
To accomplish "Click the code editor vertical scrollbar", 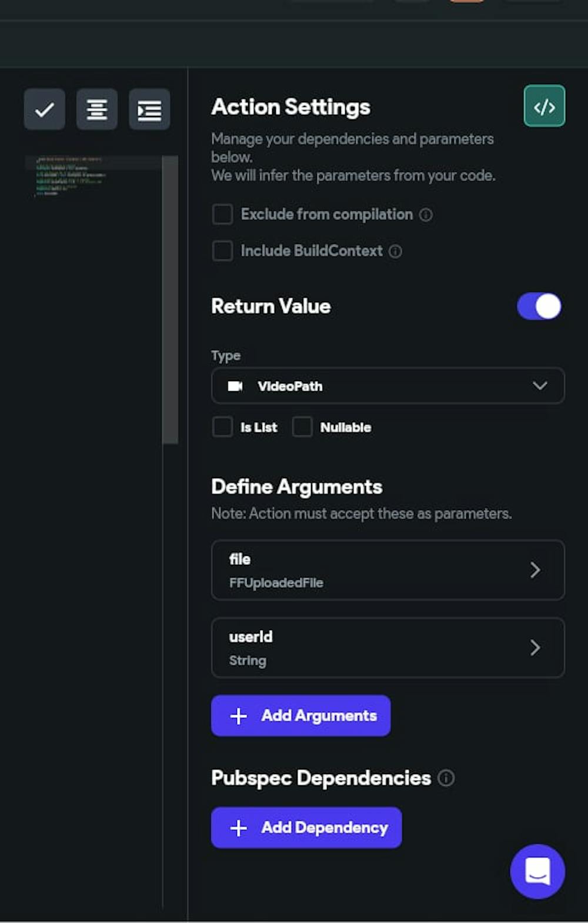I will pyautogui.click(x=170, y=299).
